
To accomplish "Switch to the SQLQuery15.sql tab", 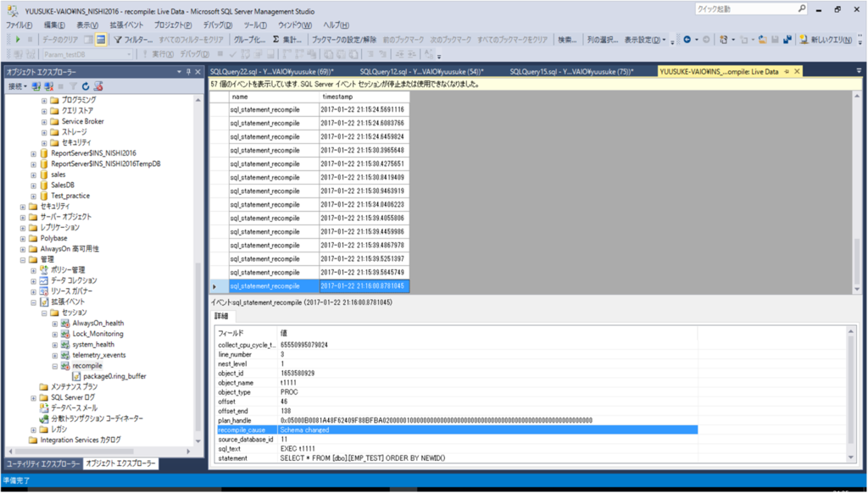I will click(571, 71).
